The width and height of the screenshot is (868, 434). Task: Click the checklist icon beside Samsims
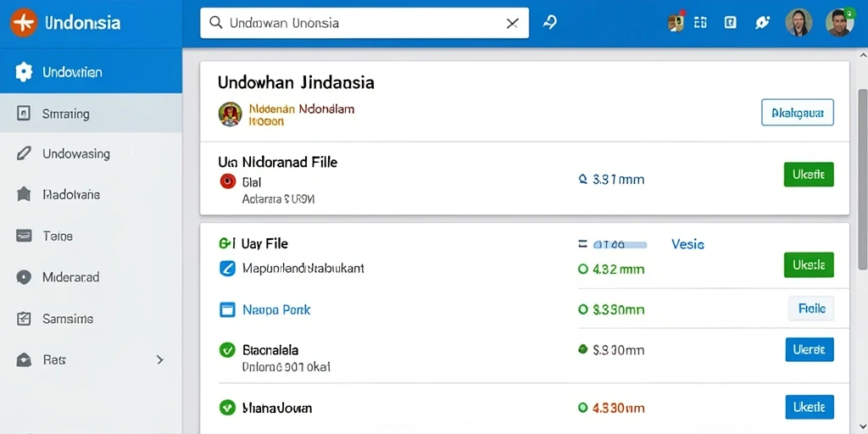[x=23, y=319]
